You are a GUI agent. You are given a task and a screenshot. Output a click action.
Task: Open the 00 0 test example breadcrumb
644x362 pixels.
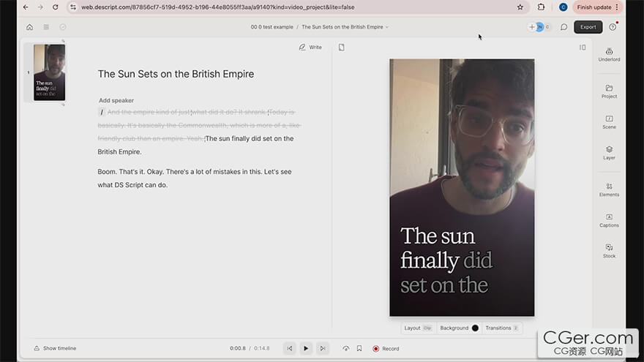pyautogui.click(x=272, y=27)
